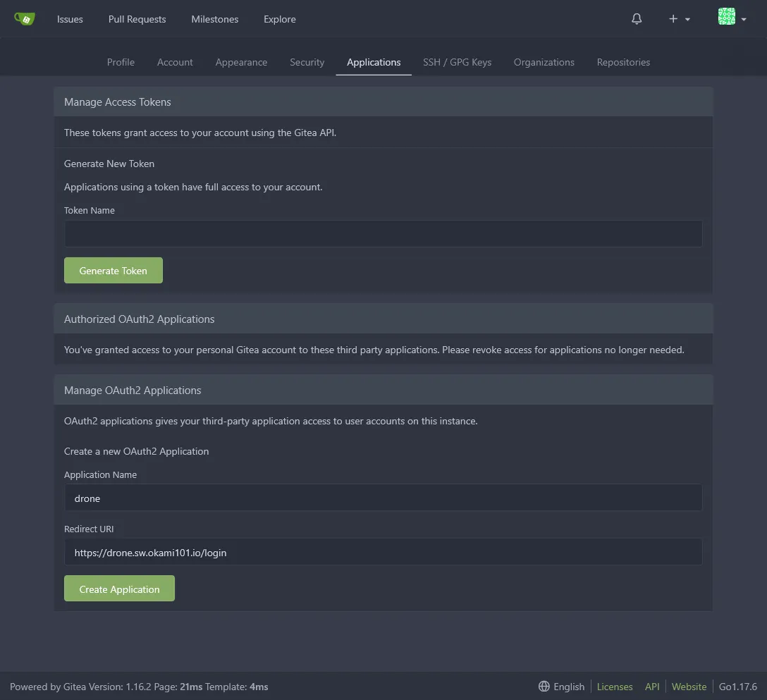The height and width of the screenshot is (700, 767).
Task: Switch to the Organizations tab
Action: [544, 62]
